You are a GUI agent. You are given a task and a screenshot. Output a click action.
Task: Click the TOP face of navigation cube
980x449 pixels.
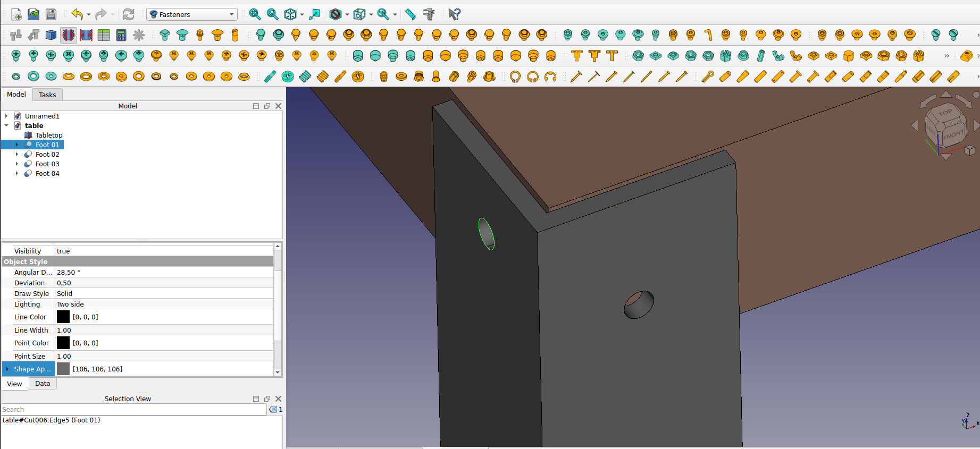click(944, 113)
